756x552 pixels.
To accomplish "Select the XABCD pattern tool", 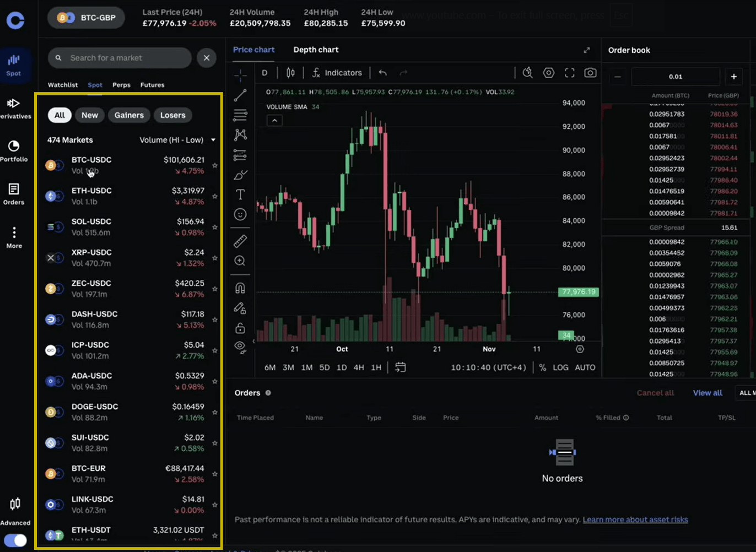I will click(x=240, y=135).
